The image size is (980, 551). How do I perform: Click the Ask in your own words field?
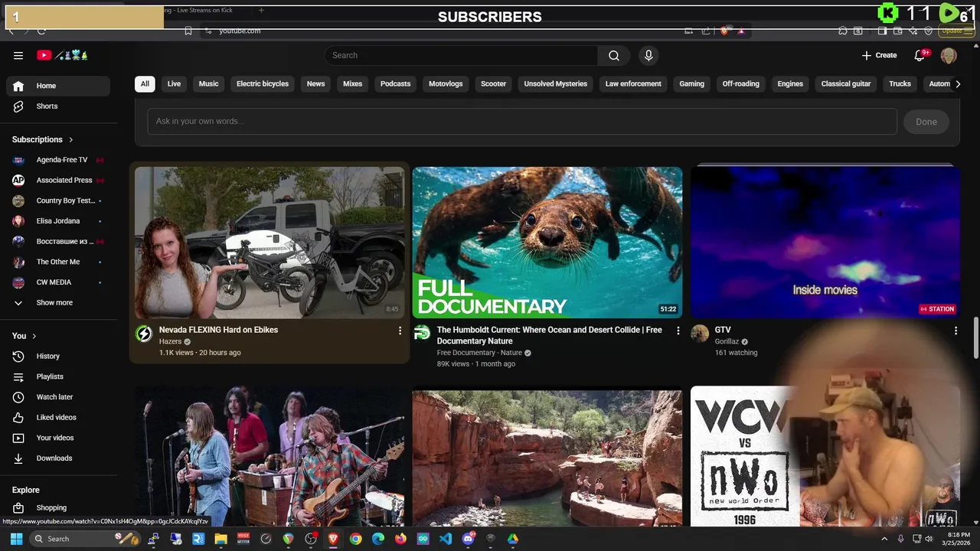pos(522,121)
